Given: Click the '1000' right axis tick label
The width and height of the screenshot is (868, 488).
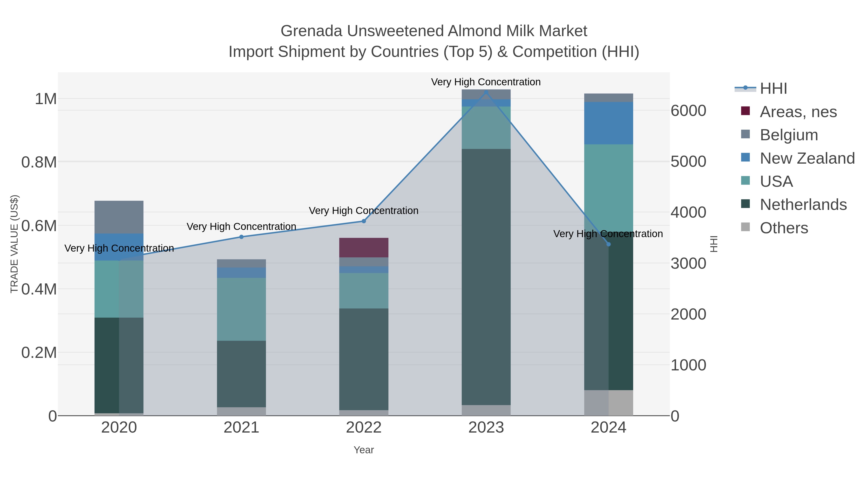Looking at the screenshot, I should pos(688,365).
